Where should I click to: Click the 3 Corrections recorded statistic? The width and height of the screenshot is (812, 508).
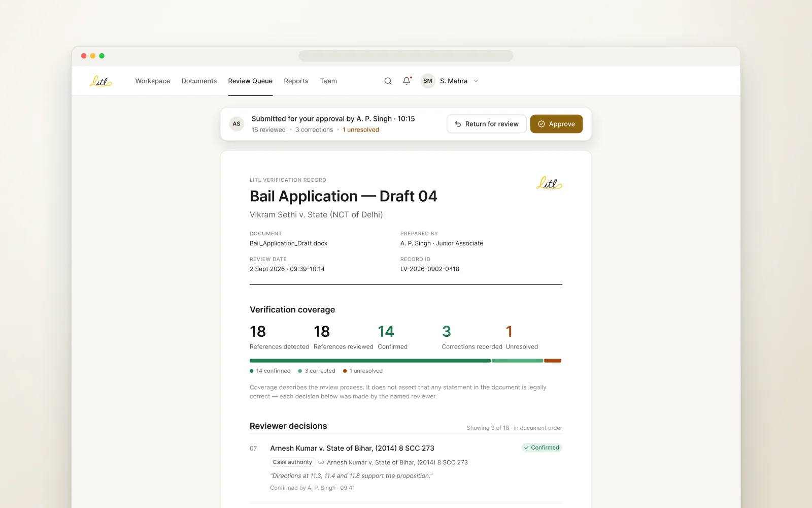[472, 337]
